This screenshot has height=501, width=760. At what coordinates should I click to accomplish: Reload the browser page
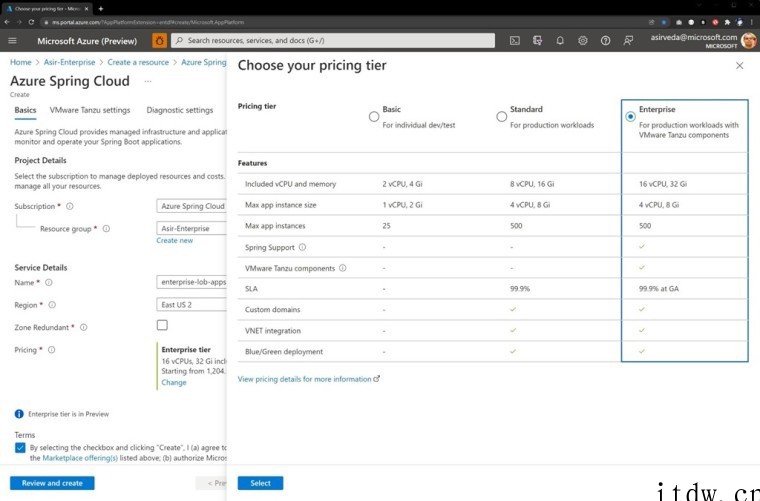click(x=31, y=22)
